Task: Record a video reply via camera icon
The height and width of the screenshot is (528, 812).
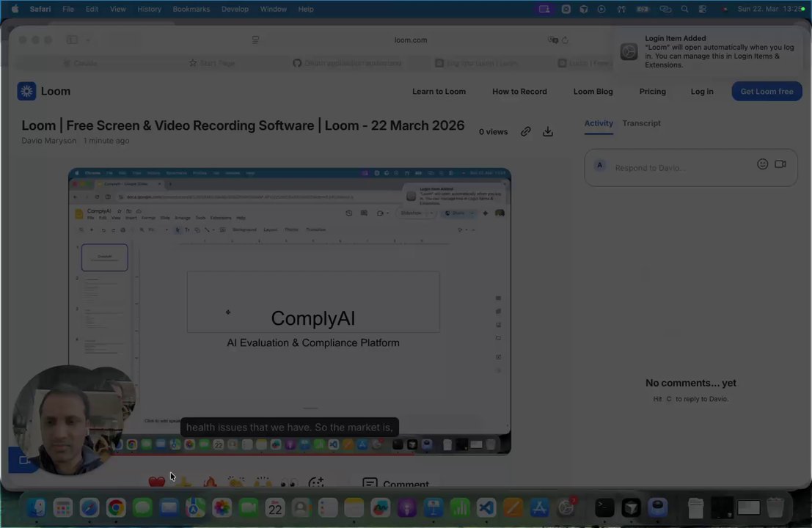Action: coord(780,164)
